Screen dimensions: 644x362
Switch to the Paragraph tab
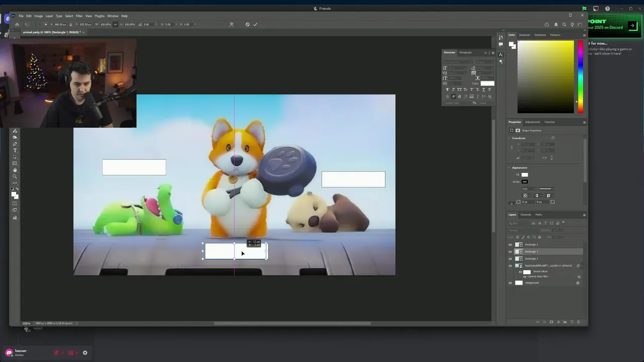coord(465,53)
